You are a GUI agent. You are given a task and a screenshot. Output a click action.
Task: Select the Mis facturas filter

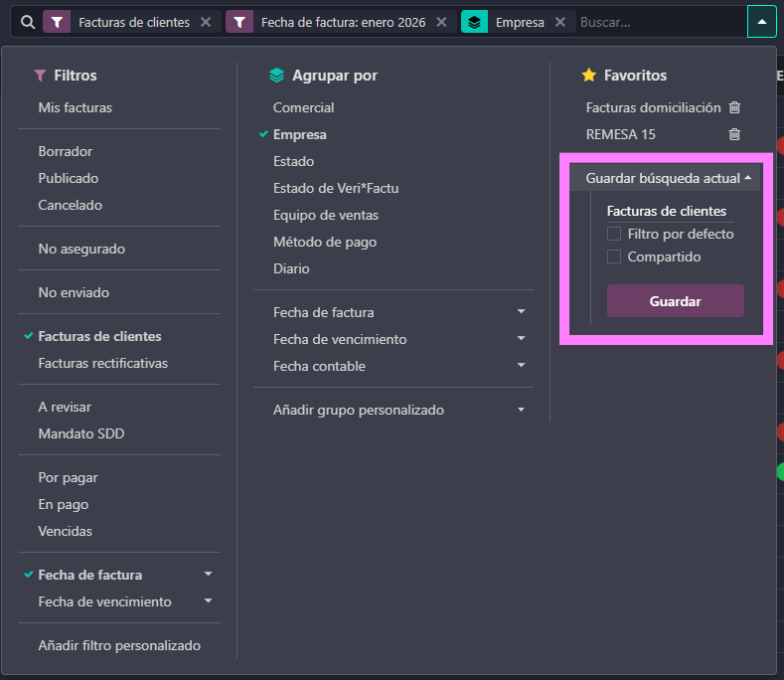coord(76,107)
